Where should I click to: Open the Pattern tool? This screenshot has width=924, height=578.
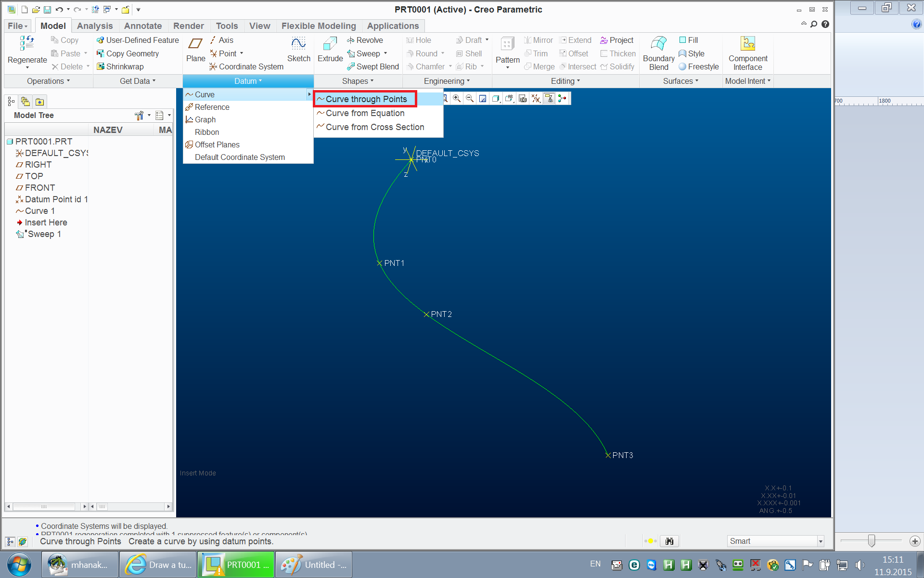pyautogui.click(x=508, y=52)
